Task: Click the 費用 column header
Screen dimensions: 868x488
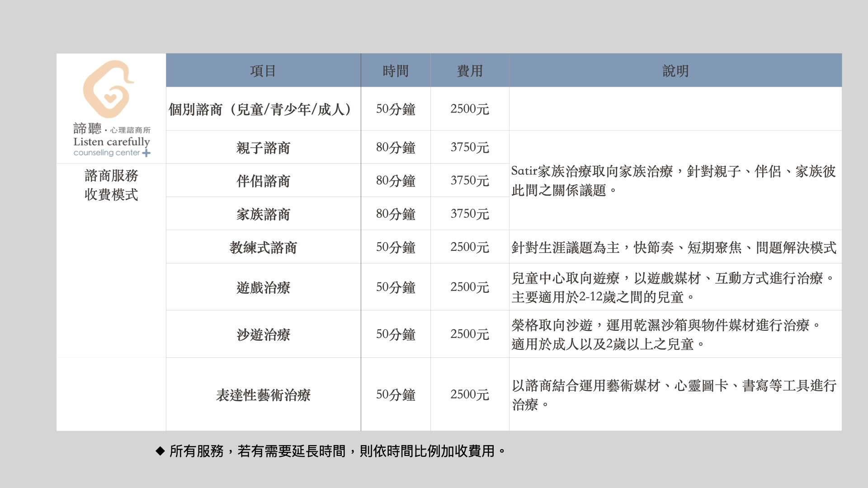Action: (x=470, y=71)
